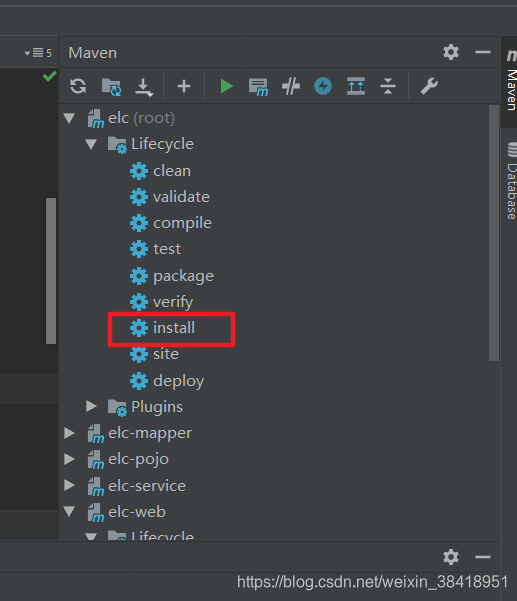
Task: Click the elc-mapper module label
Action: tap(150, 434)
